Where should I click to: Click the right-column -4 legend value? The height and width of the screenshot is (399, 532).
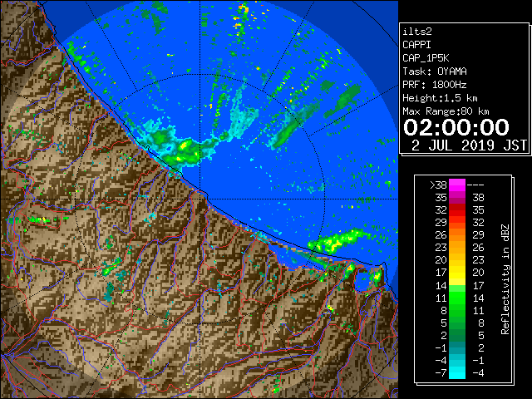click(x=478, y=373)
